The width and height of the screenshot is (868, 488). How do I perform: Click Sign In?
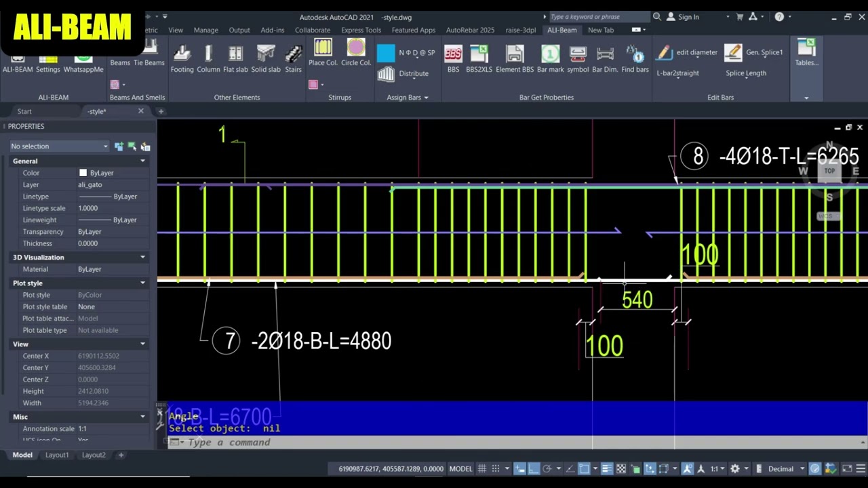[x=688, y=17]
